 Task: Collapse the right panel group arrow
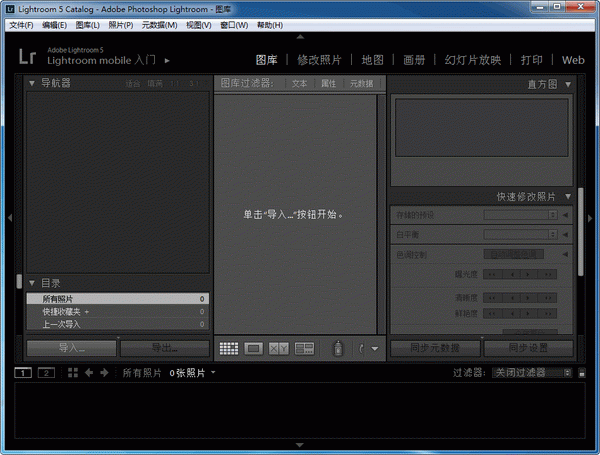click(x=590, y=218)
